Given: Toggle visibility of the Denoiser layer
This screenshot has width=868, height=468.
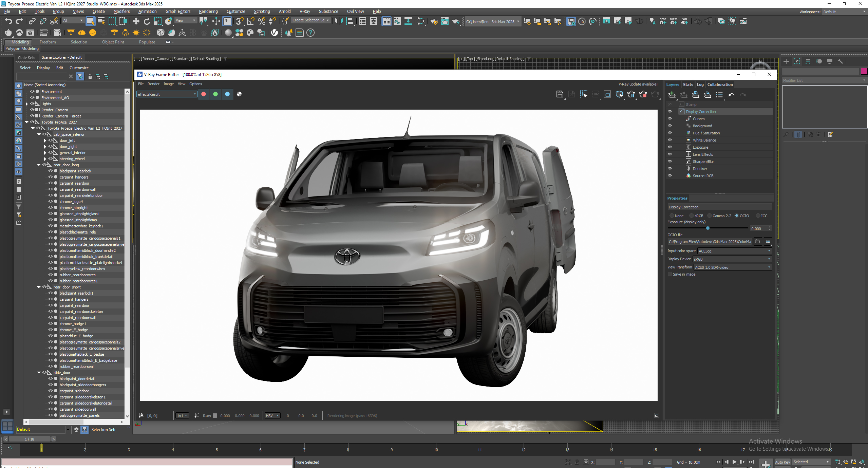Looking at the screenshot, I should pyautogui.click(x=670, y=169).
